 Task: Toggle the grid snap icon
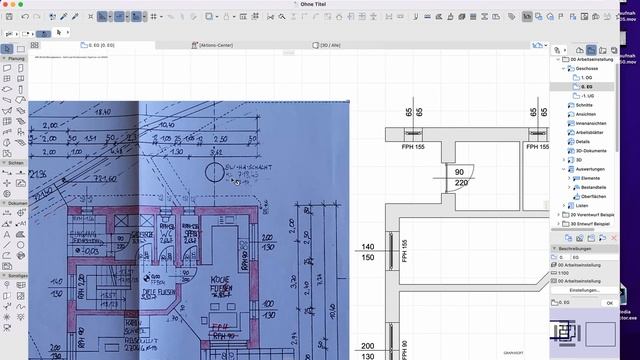pos(153,17)
